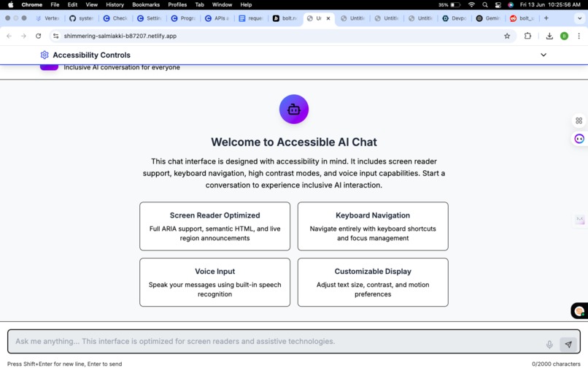The width and height of the screenshot is (588, 368).
Task: Click the green 'B' profile avatar
Action: coord(564,36)
